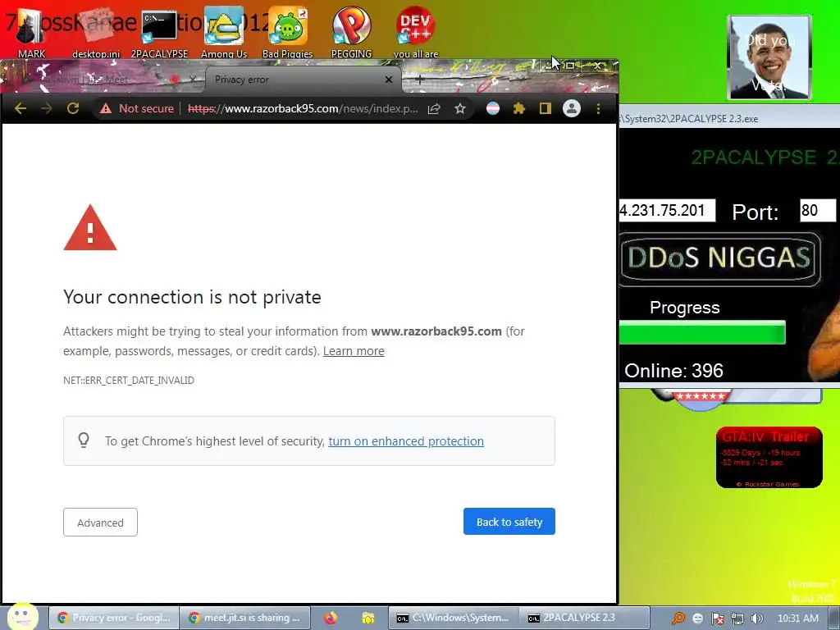This screenshot has width=840, height=630.
Task: Open a new tab with the plus button
Action: pyautogui.click(x=419, y=80)
